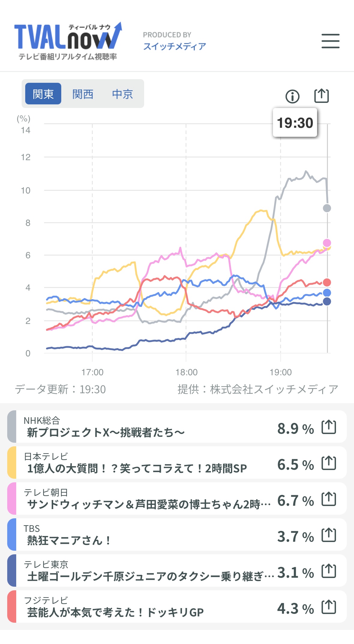Screen dimensions: 354x644
Task: Share the フジテレビ program rating
Action: click(x=329, y=607)
